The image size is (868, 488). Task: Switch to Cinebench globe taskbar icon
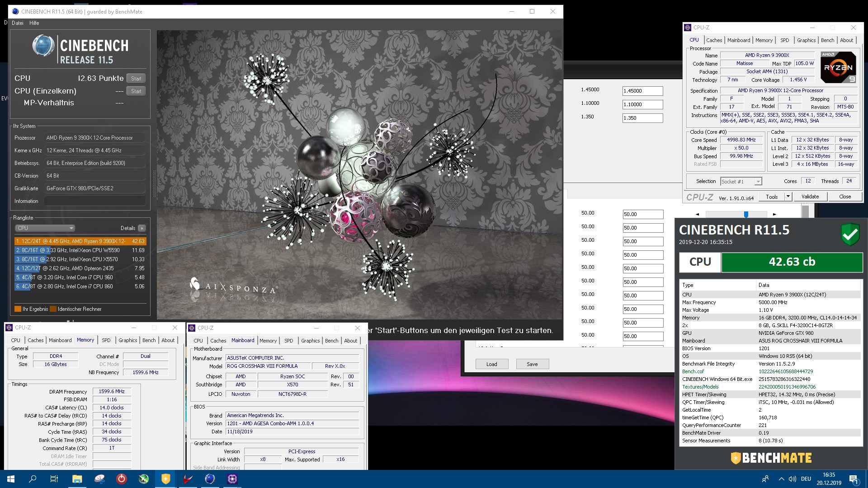click(x=210, y=479)
